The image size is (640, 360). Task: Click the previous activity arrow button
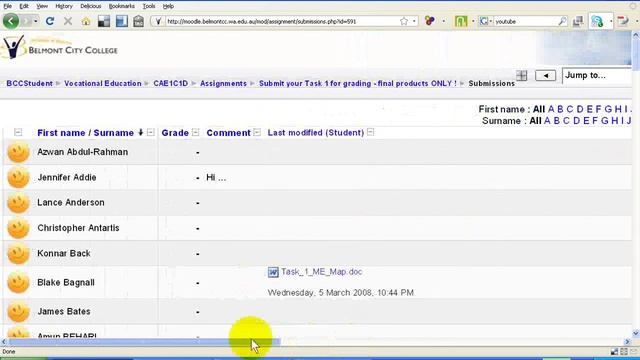coord(545,76)
